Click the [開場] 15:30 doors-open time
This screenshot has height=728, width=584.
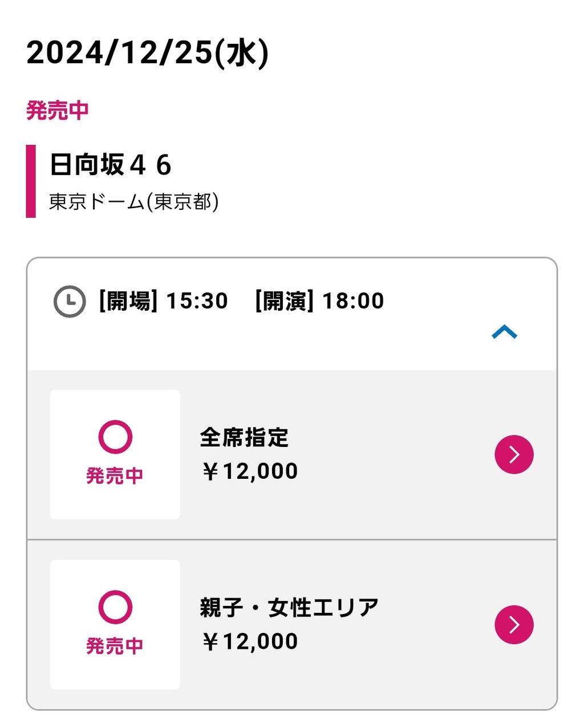tap(163, 300)
